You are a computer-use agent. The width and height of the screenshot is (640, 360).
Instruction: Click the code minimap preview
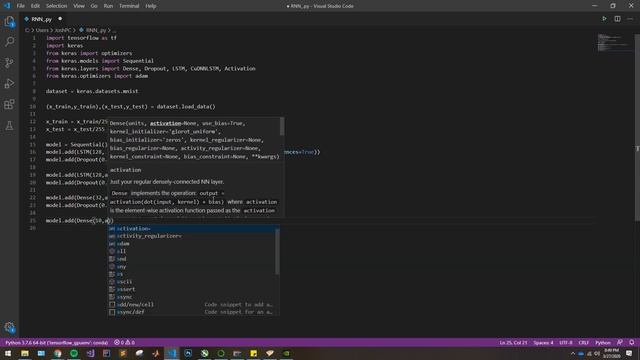click(x=615, y=42)
